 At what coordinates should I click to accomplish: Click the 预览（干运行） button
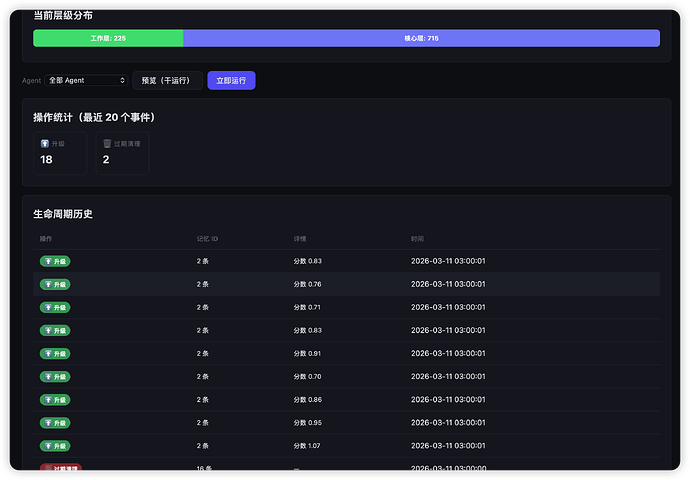point(167,81)
